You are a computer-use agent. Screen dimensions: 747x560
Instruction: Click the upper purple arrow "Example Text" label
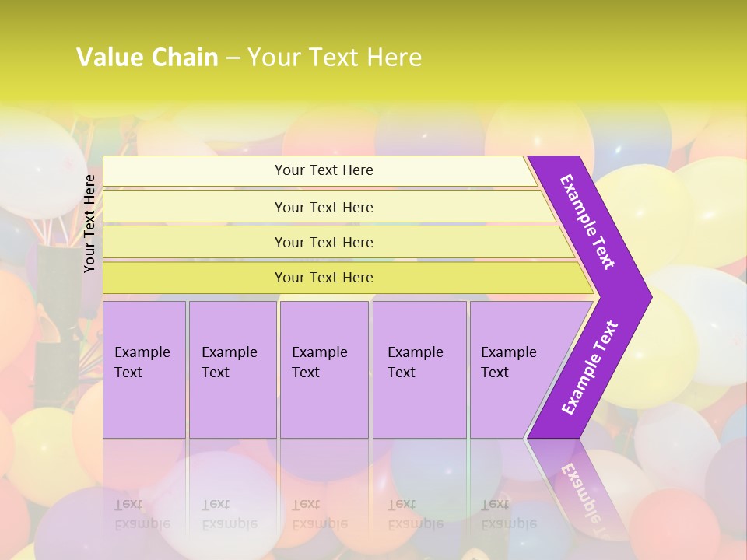(x=587, y=222)
